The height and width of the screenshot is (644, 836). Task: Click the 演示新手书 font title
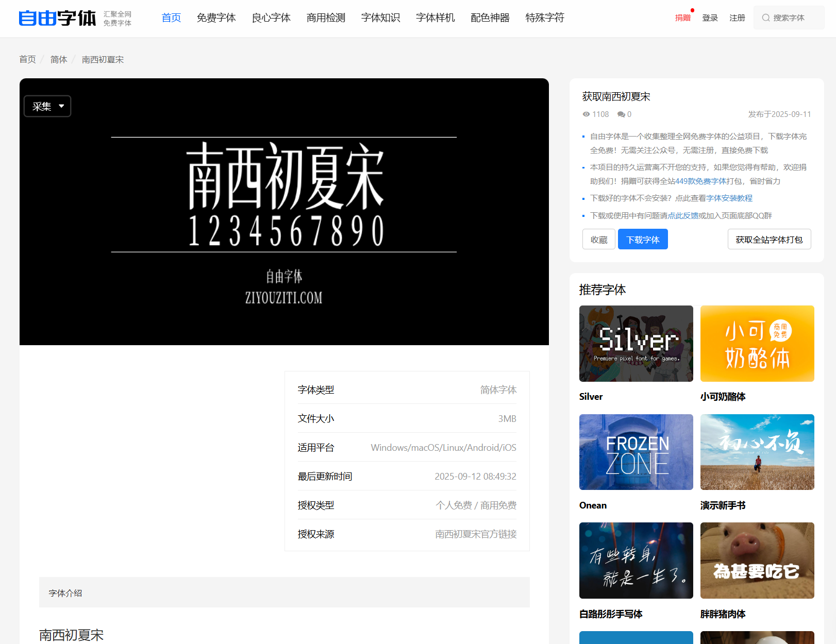point(723,505)
